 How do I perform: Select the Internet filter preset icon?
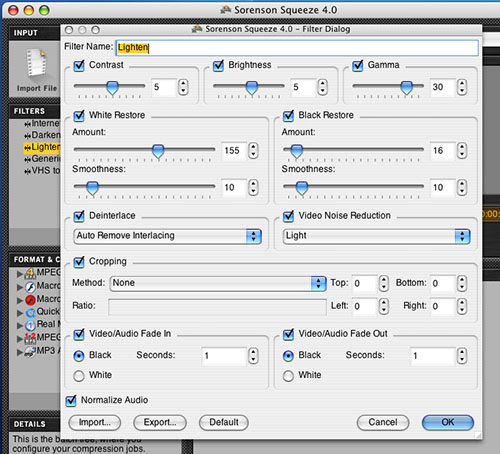tap(27, 124)
